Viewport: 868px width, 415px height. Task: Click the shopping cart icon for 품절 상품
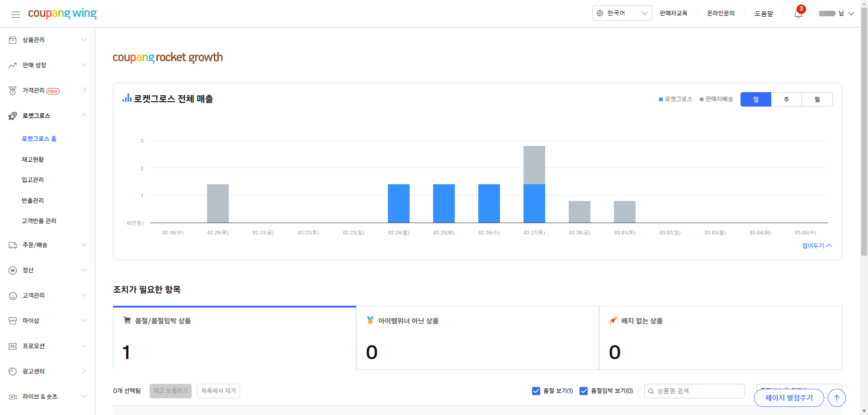(x=127, y=320)
